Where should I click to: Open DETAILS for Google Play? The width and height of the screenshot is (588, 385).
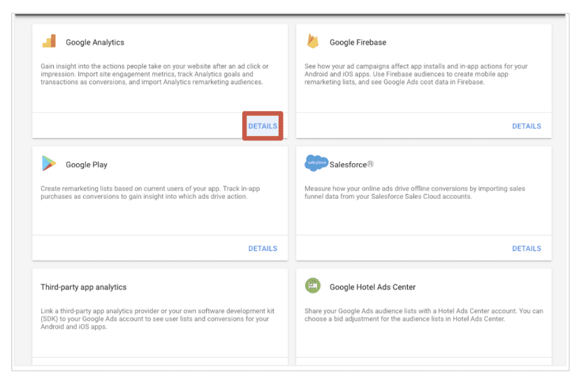click(x=263, y=248)
